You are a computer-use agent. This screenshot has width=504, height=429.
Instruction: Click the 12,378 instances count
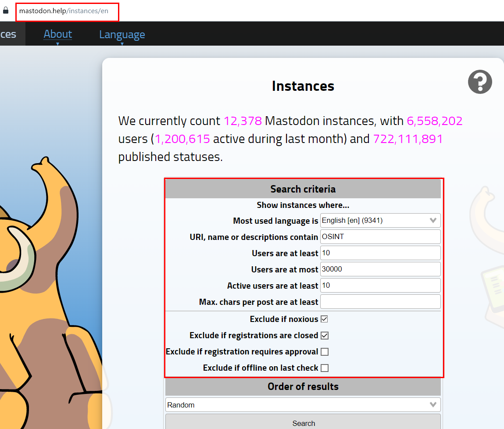point(243,121)
